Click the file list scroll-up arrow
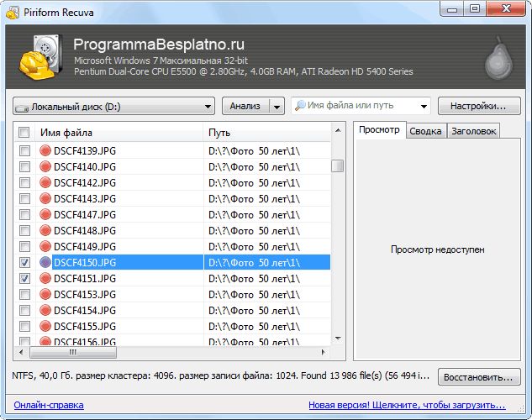532x420 pixels. 338,130
